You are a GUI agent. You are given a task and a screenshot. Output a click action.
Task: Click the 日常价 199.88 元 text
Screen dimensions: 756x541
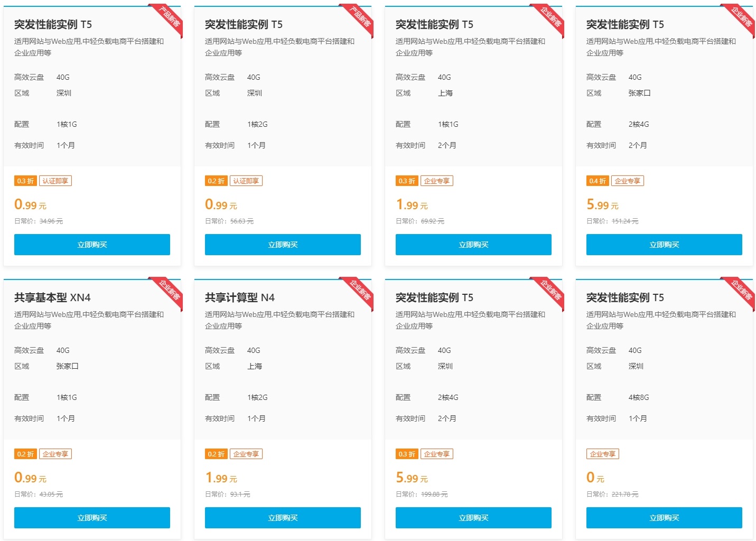point(422,495)
